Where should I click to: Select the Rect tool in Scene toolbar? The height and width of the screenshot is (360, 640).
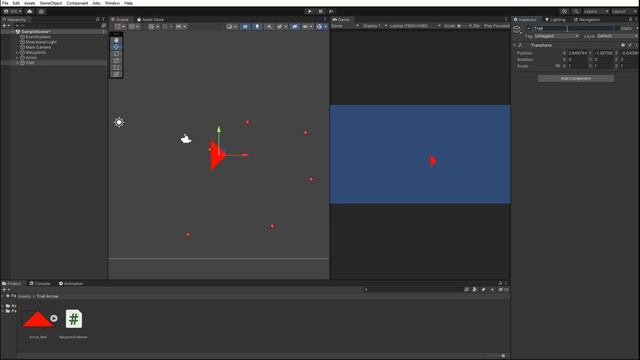click(x=116, y=67)
